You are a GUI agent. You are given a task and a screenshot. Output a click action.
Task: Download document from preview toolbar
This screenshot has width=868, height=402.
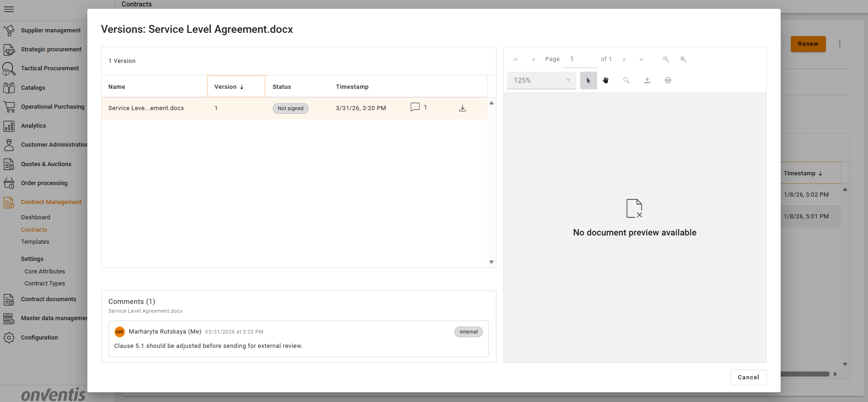pyautogui.click(x=647, y=80)
